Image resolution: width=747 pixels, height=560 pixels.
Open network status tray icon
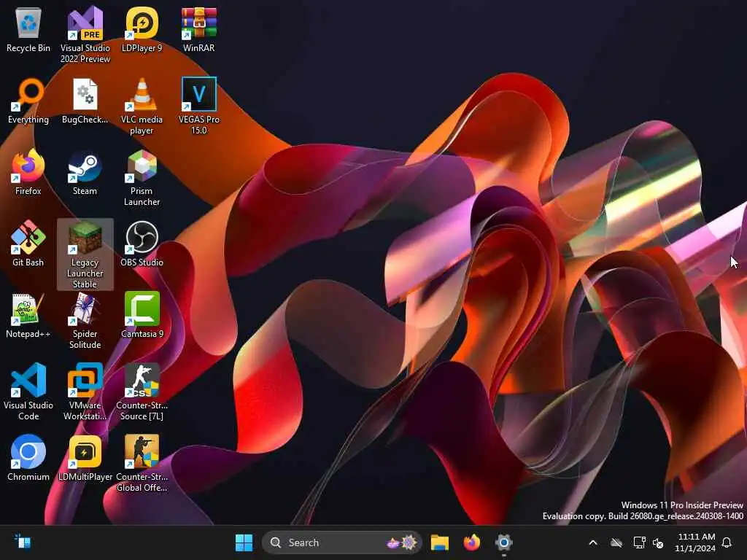tap(639, 542)
